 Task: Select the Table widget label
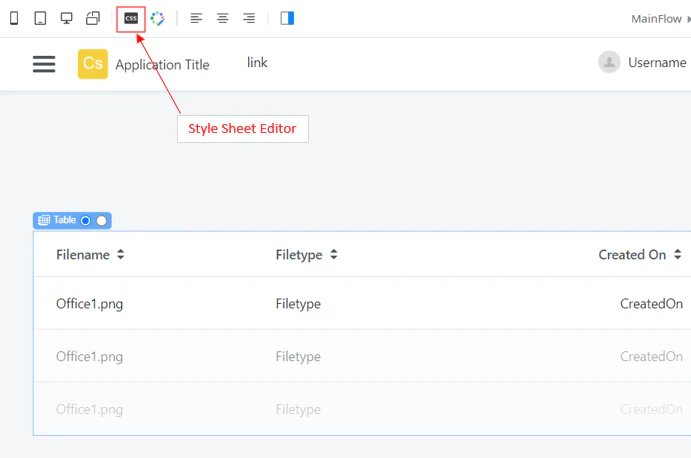tap(65, 220)
